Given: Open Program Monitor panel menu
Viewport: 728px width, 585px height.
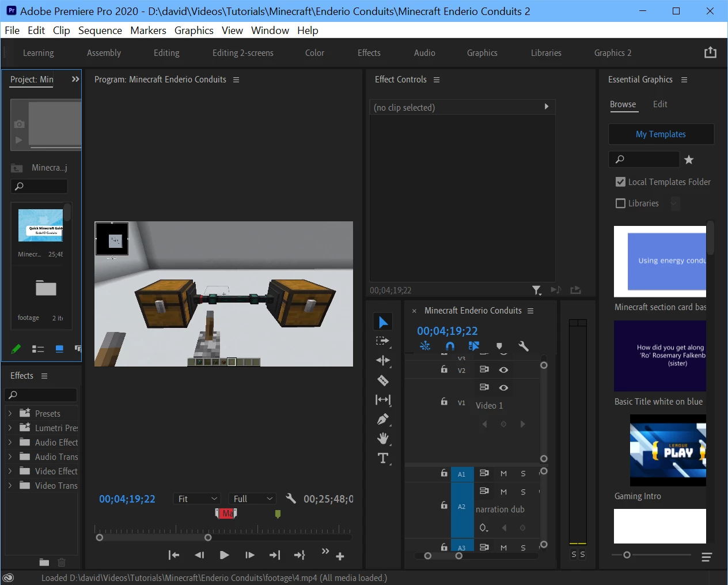Looking at the screenshot, I should (236, 80).
